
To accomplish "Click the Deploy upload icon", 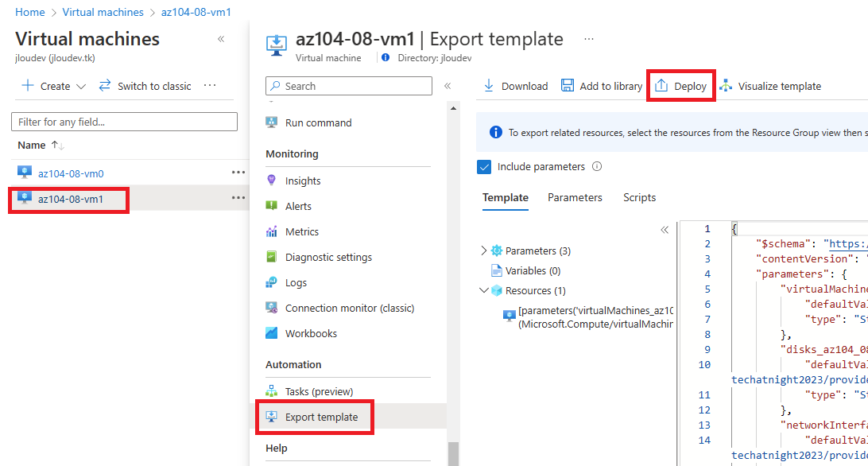I will pos(661,85).
